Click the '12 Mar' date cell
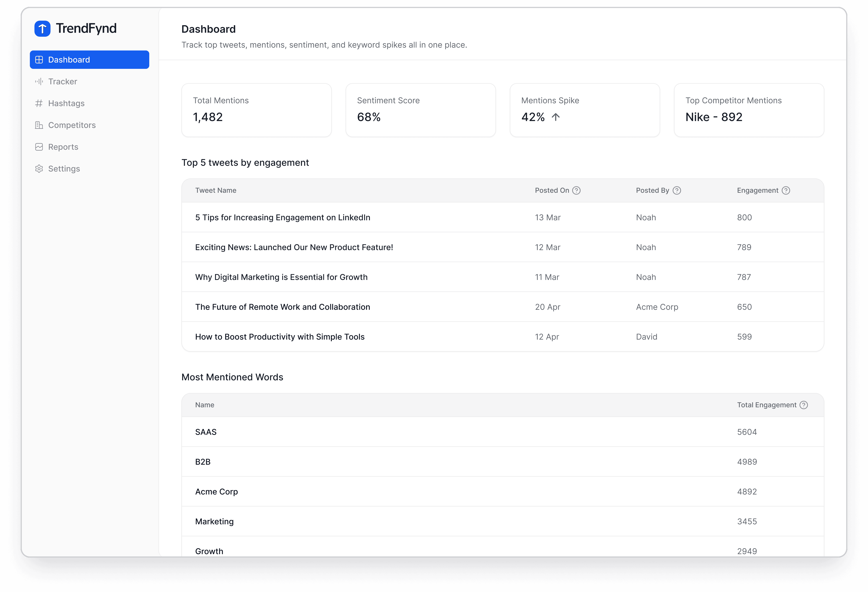This screenshot has width=868, height=592. [547, 247]
